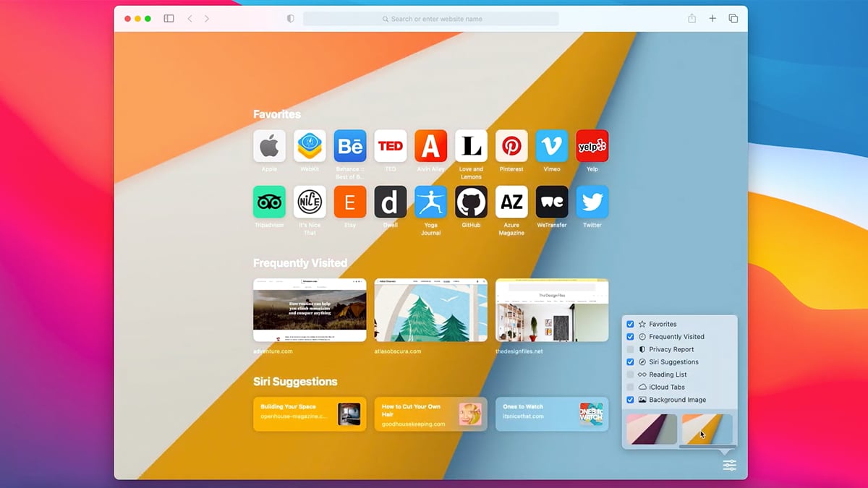Open the It's Nice That favorite
The width and height of the screenshot is (868, 488).
pyautogui.click(x=310, y=202)
